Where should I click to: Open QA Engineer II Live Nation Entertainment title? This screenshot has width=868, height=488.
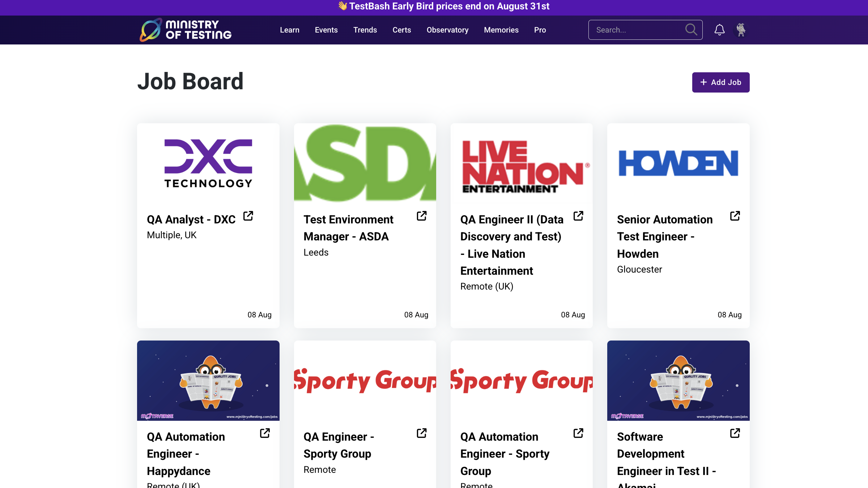(x=512, y=245)
